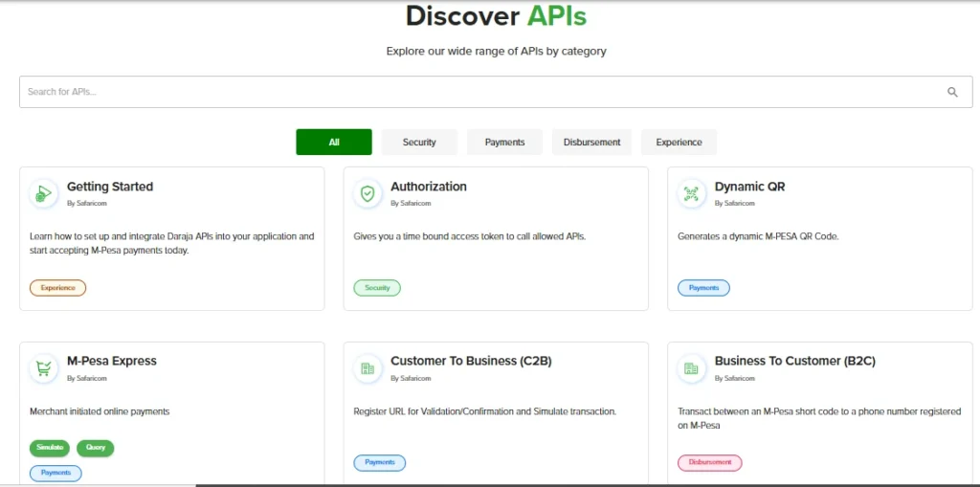The image size is (980, 487).
Task: Click Payments tag on C2B card
Action: point(380,463)
